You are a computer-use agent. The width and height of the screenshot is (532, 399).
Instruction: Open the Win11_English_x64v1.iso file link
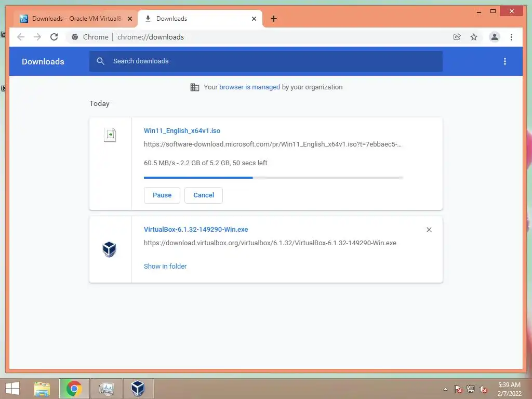coord(182,130)
